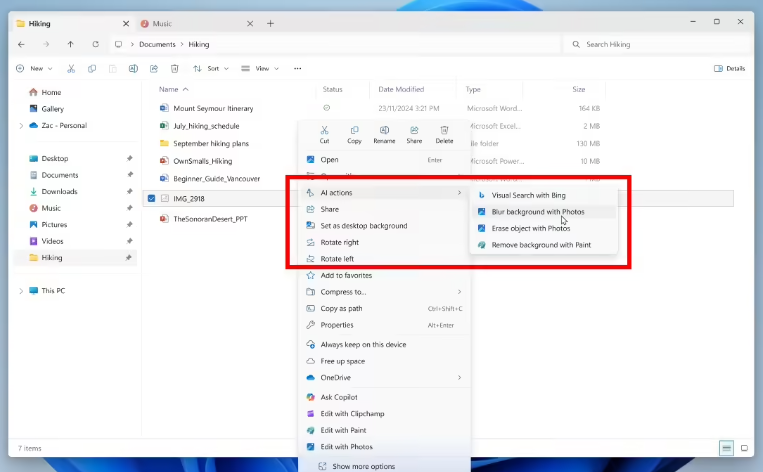Expand the Zac - Personal tree node
Screen dimensions: 763x472
[x=21, y=125]
